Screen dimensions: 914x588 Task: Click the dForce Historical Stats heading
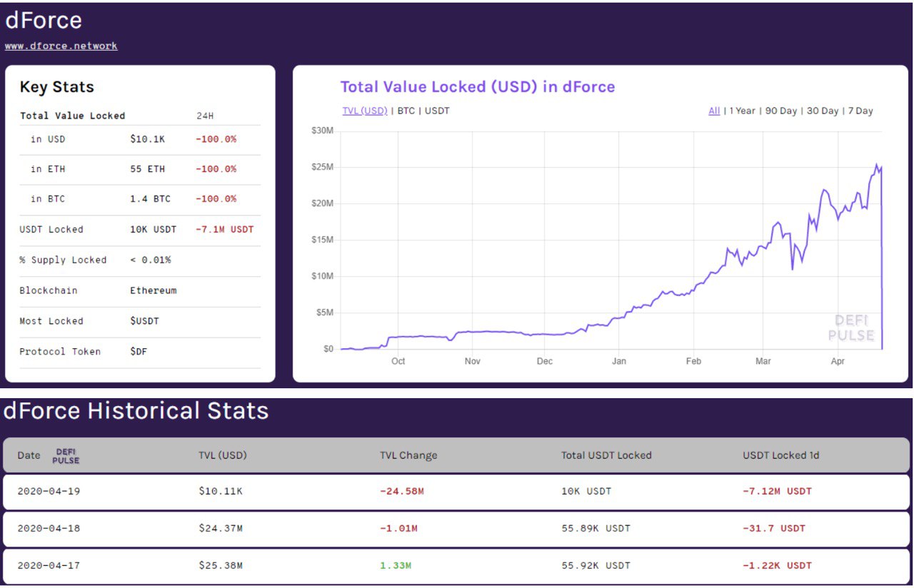136,411
